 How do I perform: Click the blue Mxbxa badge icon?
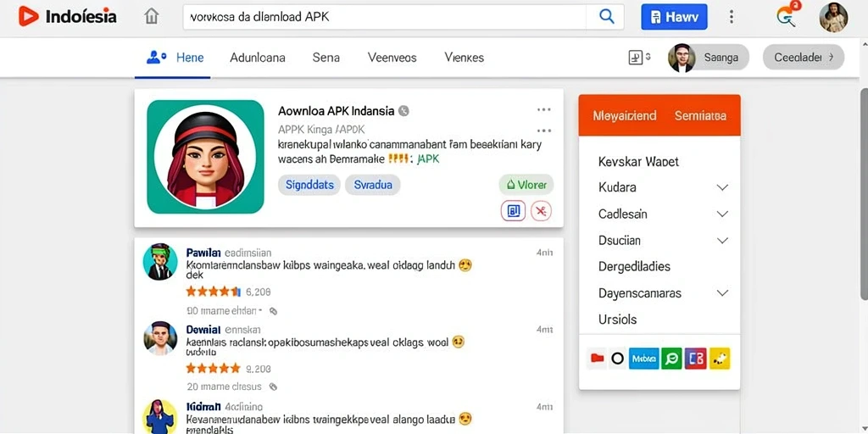click(x=644, y=359)
